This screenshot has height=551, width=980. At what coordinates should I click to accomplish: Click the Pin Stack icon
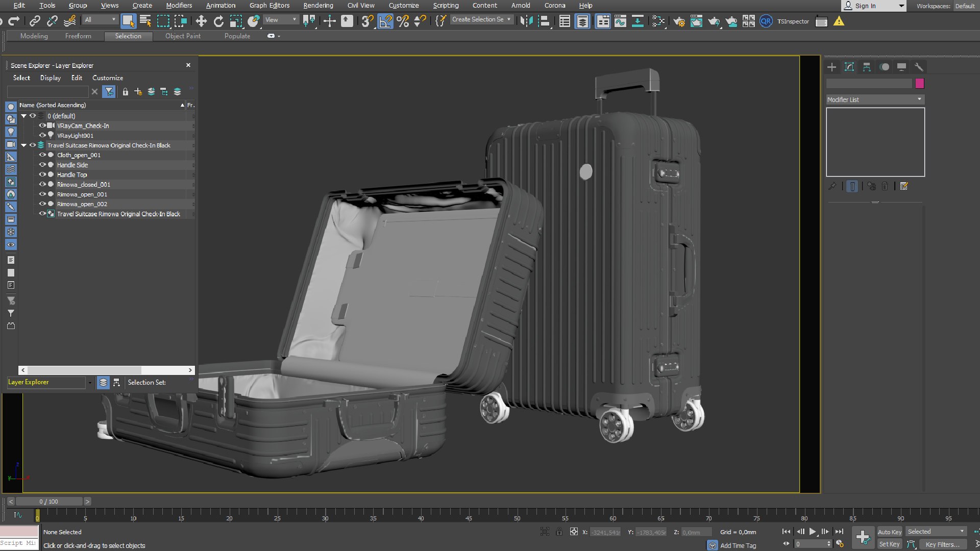pos(832,186)
